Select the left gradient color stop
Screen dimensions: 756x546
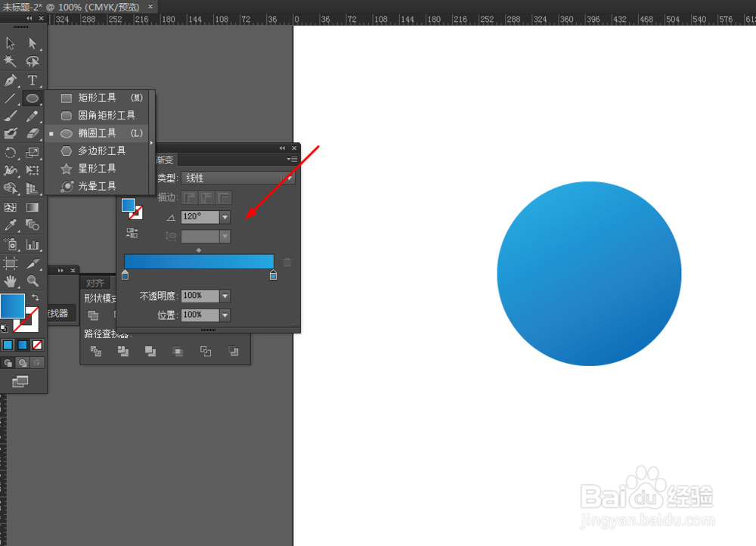(125, 275)
